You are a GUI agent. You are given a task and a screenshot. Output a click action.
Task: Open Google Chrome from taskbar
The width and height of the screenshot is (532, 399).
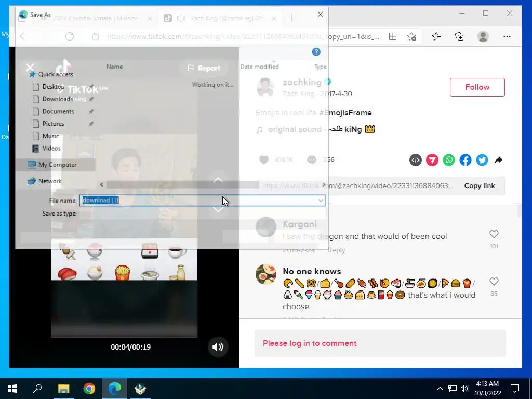click(89, 389)
